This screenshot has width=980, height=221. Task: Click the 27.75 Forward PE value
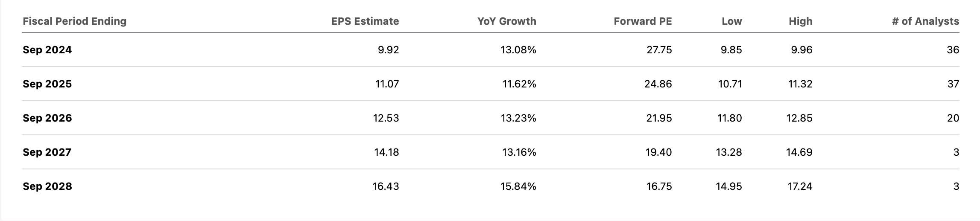[x=659, y=50]
